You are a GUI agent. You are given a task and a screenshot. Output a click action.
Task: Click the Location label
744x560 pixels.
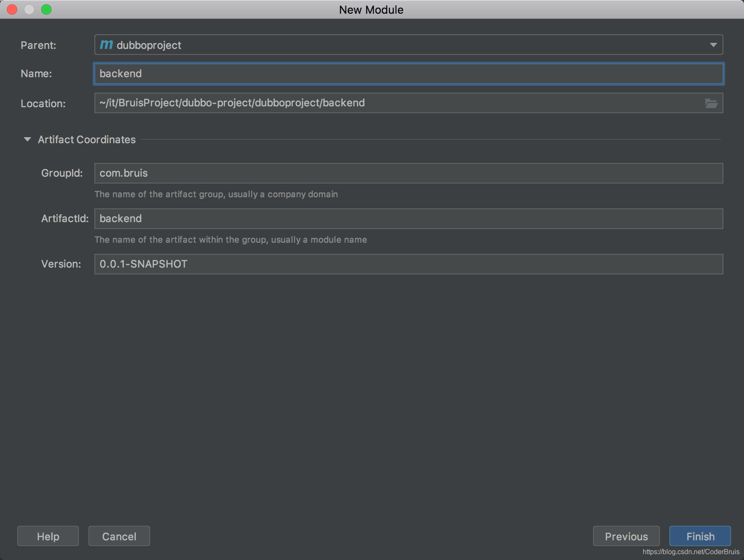(43, 103)
